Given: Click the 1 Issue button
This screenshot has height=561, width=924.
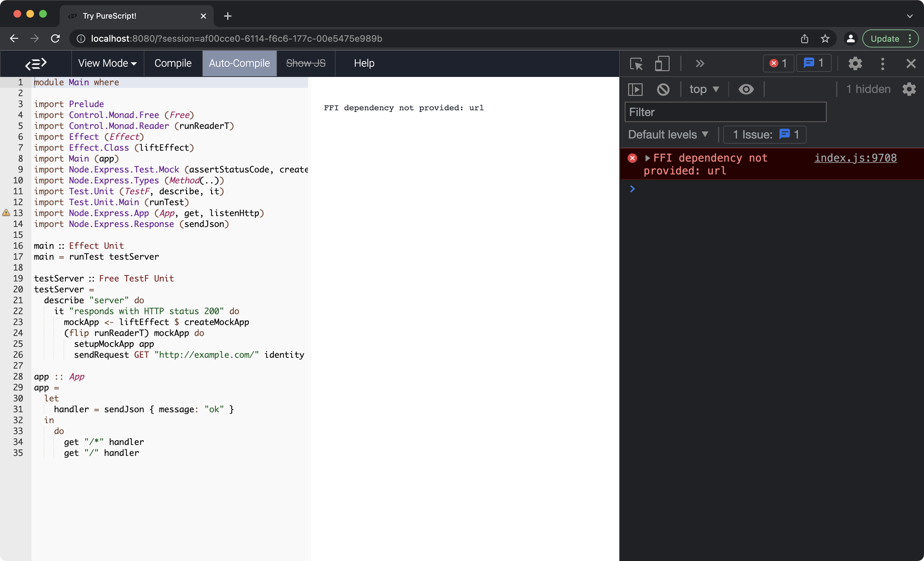Looking at the screenshot, I should [x=765, y=135].
